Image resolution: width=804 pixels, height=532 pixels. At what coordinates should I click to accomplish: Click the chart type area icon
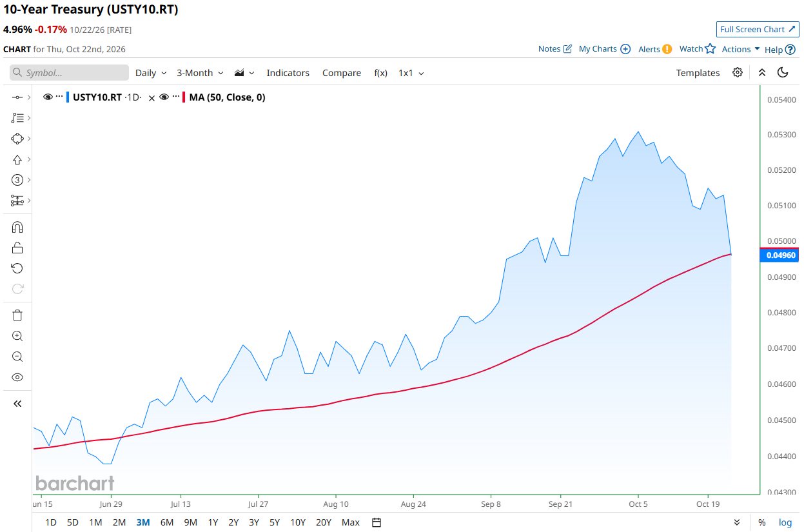coord(239,73)
